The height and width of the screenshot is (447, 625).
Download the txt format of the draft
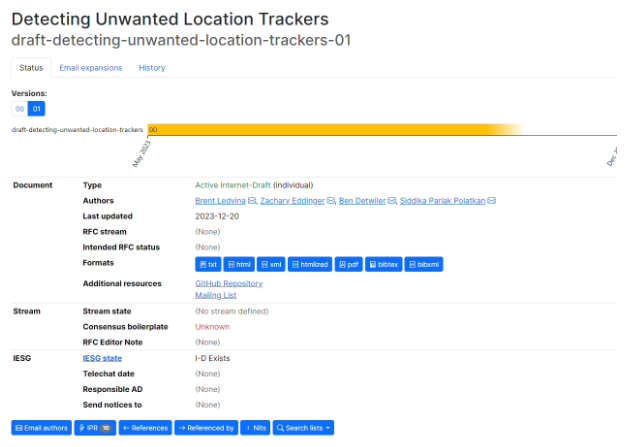[x=208, y=264]
